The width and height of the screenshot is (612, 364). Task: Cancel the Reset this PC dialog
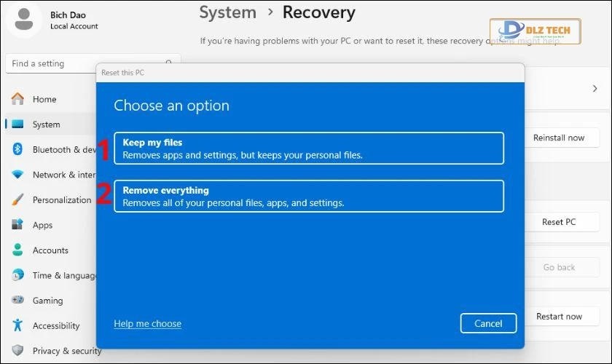488,323
